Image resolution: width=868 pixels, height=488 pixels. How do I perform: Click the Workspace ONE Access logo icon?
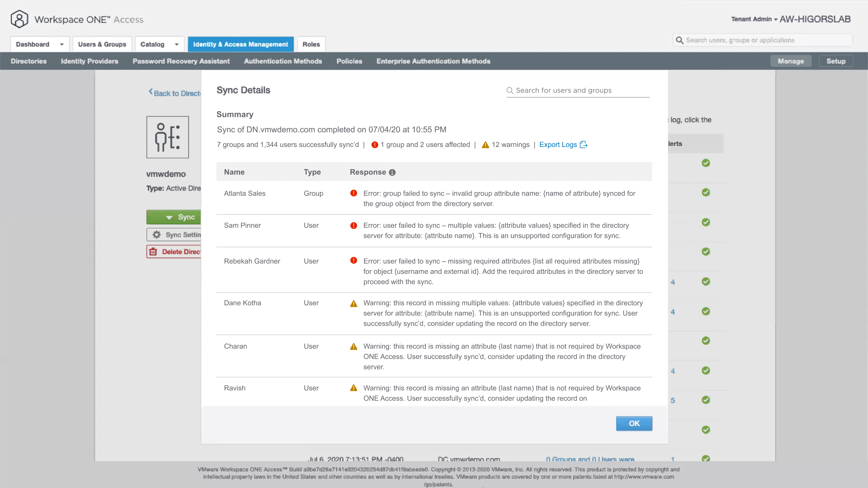click(x=19, y=19)
